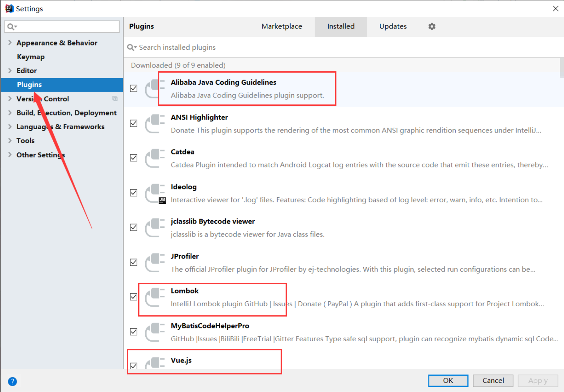Click the Apply button
This screenshot has width=564, height=392.
(538, 381)
